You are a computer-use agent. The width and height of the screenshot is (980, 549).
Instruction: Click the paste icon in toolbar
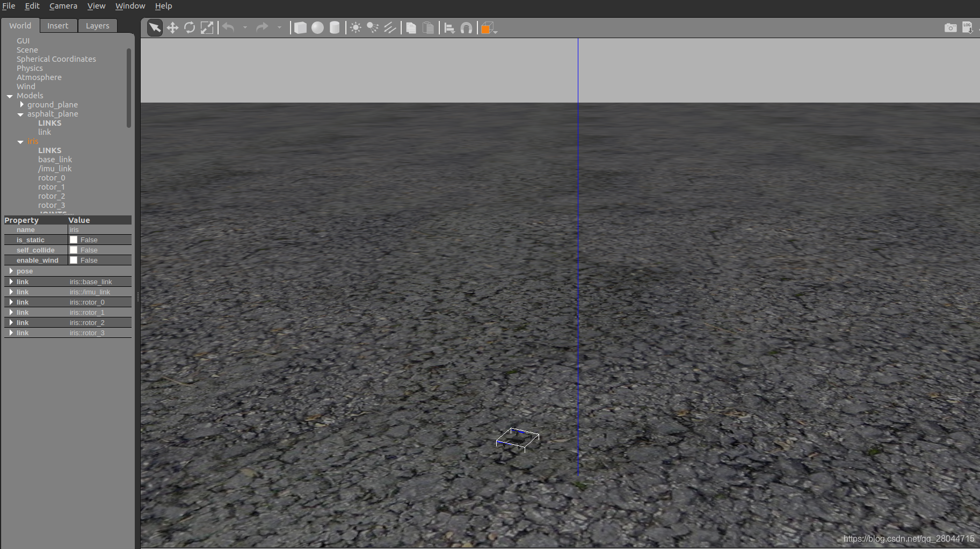point(428,28)
